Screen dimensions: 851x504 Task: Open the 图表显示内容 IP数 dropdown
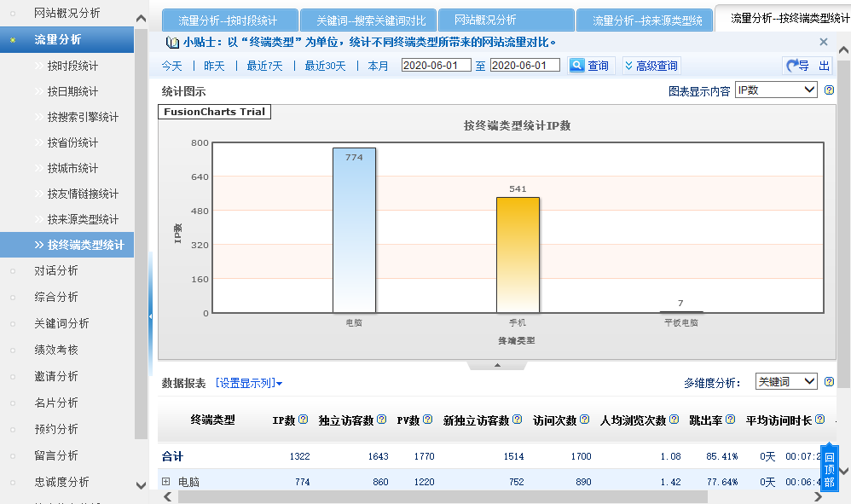coord(776,90)
